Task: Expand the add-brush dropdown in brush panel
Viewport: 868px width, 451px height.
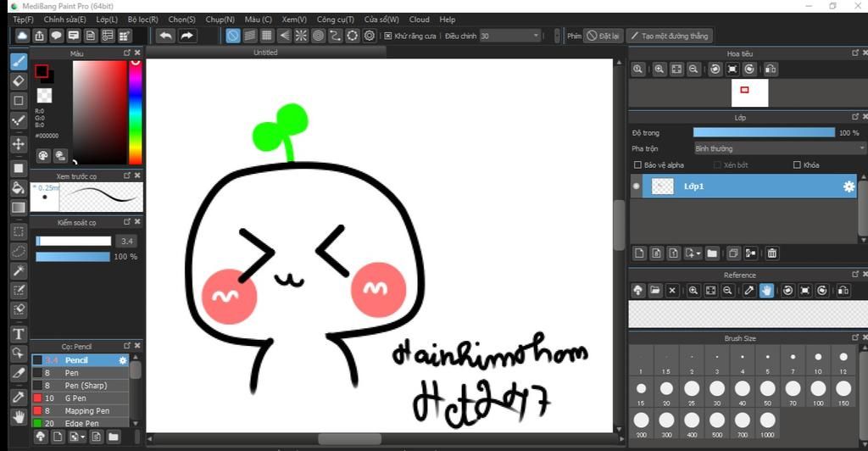Action: click(82, 437)
